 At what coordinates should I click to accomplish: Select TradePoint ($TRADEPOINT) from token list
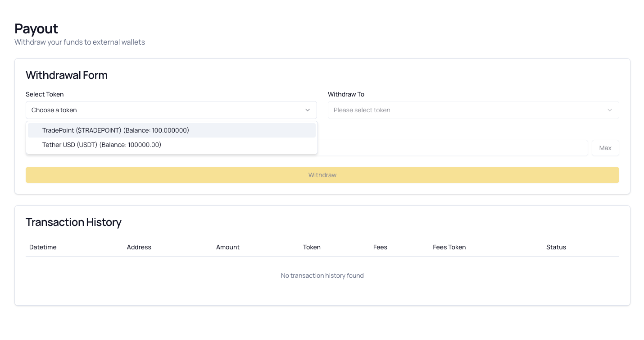click(115, 130)
